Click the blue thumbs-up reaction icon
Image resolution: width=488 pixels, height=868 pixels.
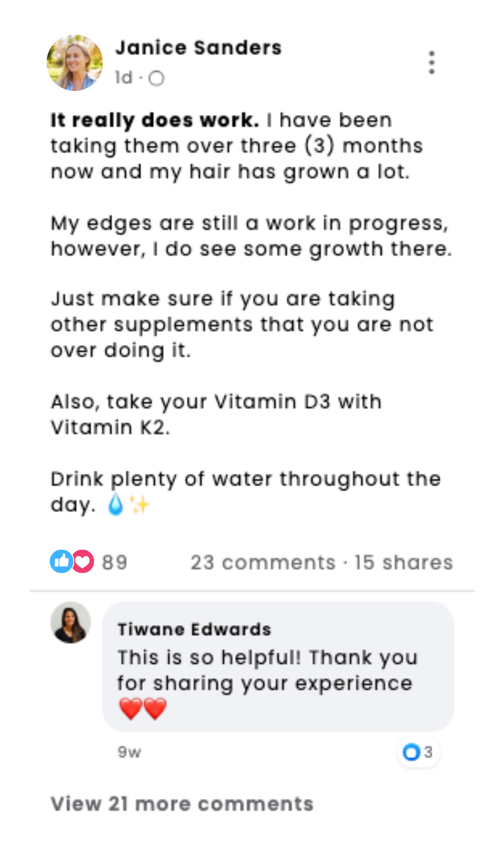(x=61, y=561)
